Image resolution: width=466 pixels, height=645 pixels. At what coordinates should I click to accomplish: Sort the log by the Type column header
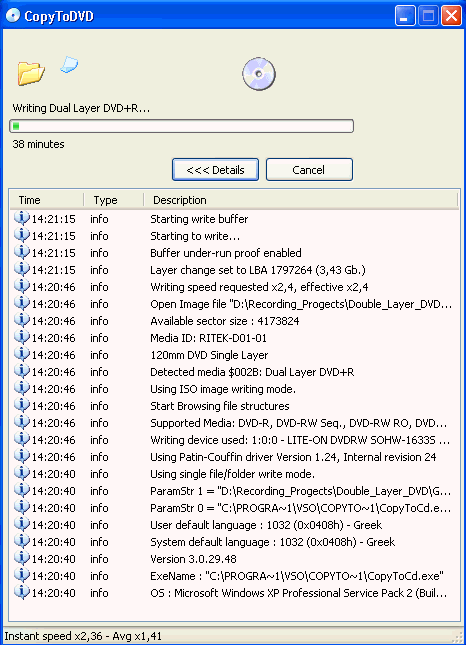(114, 200)
